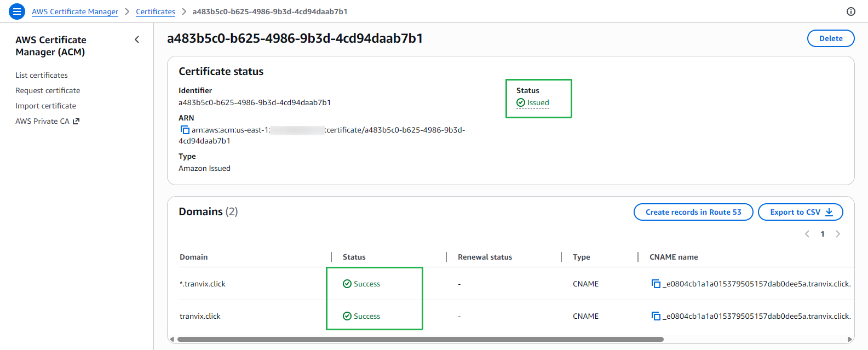The width and height of the screenshot is (868, 350).
Task: Click the certificate ID in the breadcrumb
Action: click(270, 12)
